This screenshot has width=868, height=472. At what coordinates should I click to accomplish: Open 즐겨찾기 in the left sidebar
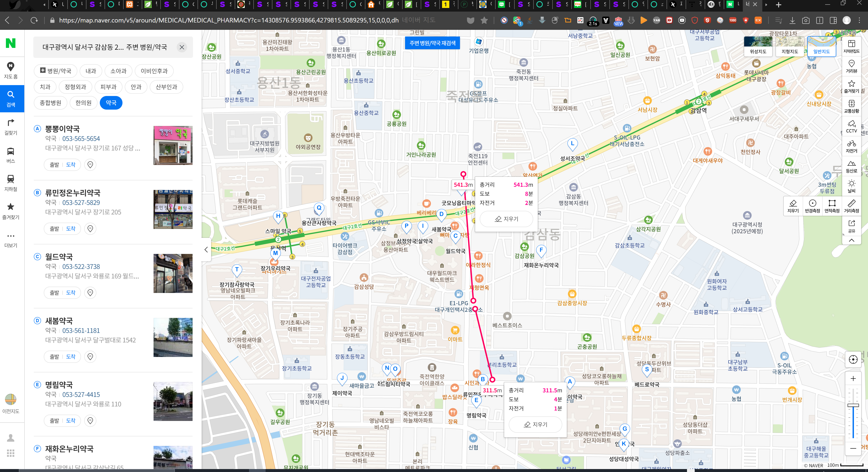[x=11, y=211]
